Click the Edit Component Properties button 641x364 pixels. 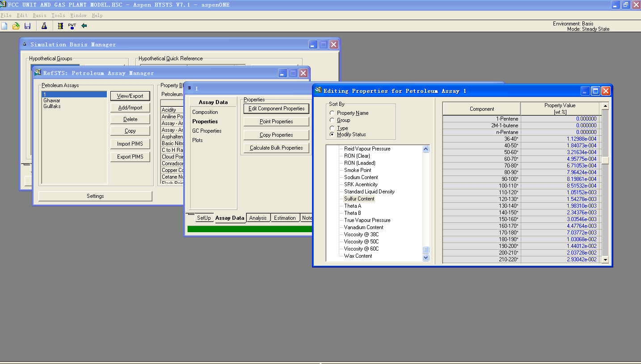(x=276, y=109)
